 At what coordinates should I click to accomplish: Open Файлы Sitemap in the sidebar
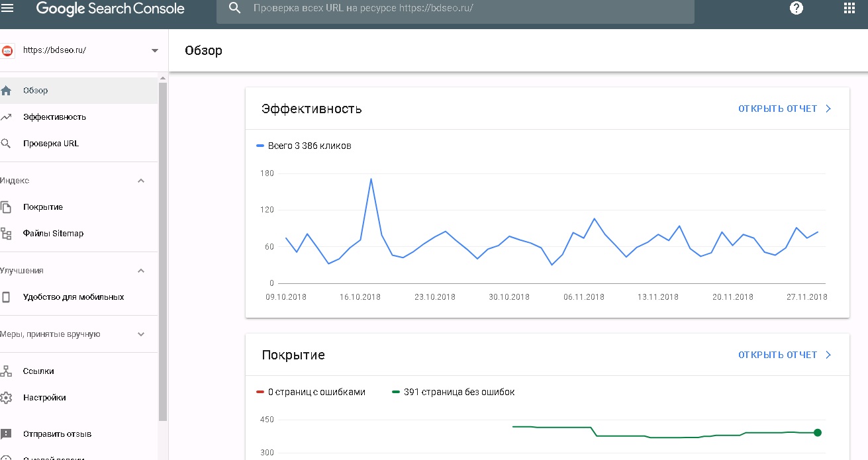[x=79, y=234]
